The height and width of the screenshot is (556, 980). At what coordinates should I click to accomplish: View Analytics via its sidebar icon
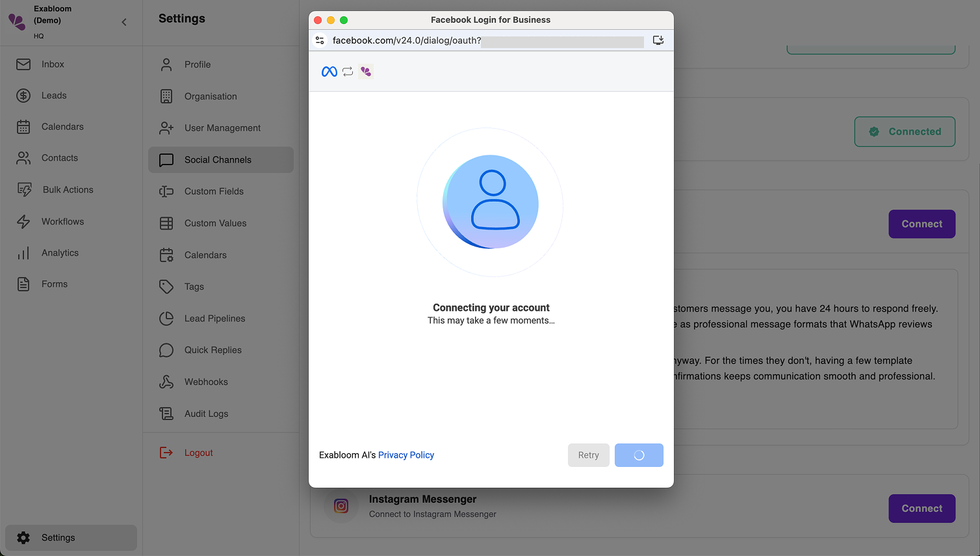pyautogui.click(x=23, y=252)
